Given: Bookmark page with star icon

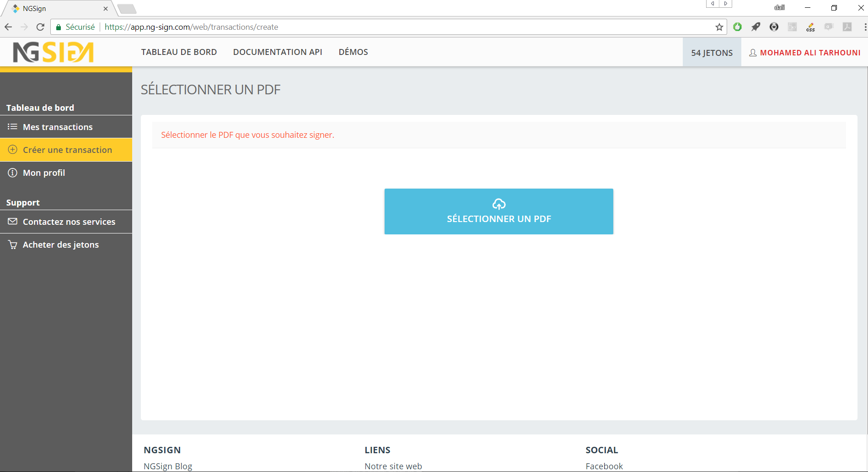Looking at the screenshot, I should pos(719,27).
